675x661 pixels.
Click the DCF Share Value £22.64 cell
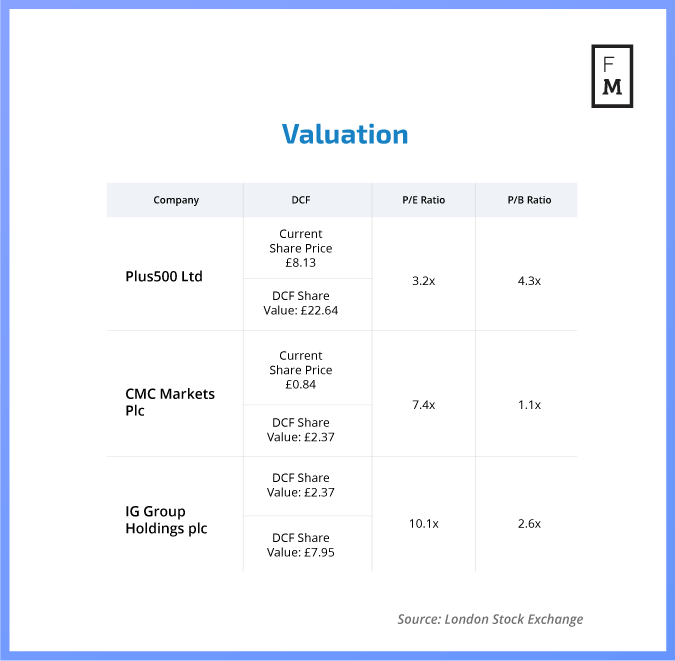click(x=301, y=303)
